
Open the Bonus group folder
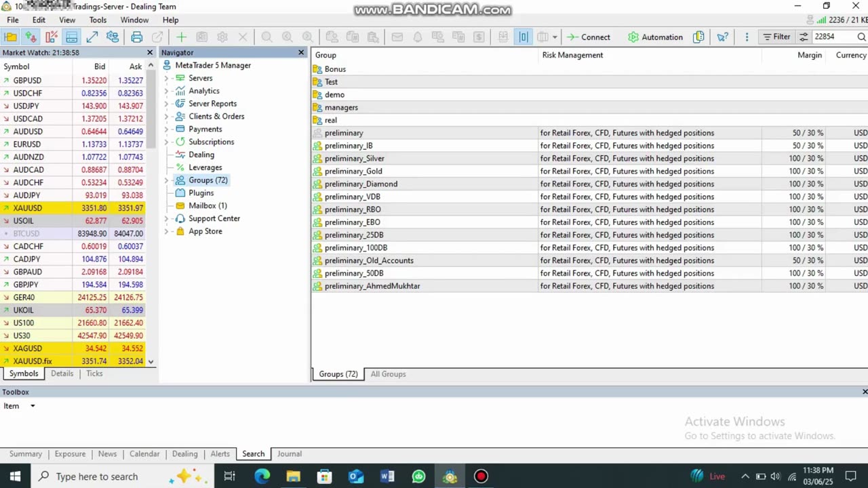coord(335,69)
